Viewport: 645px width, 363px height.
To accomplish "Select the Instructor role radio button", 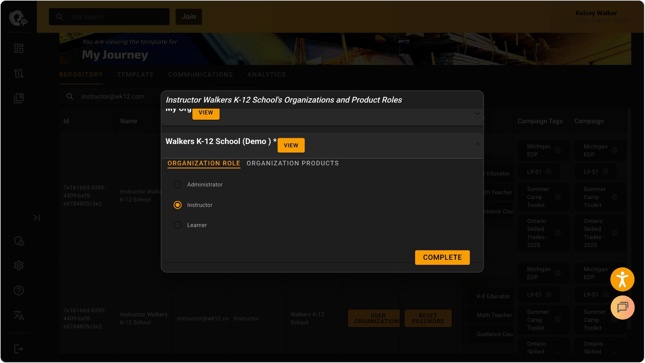I will 177,205.
